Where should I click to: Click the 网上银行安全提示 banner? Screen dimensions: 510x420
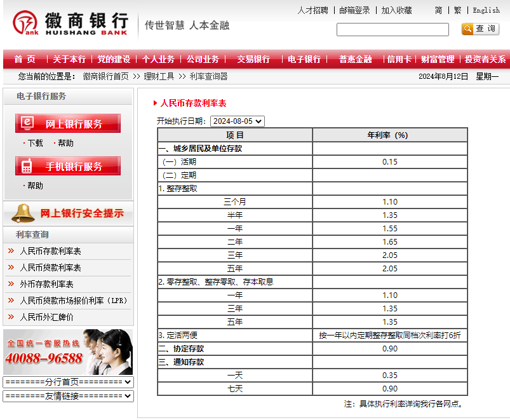pos(69,213)
